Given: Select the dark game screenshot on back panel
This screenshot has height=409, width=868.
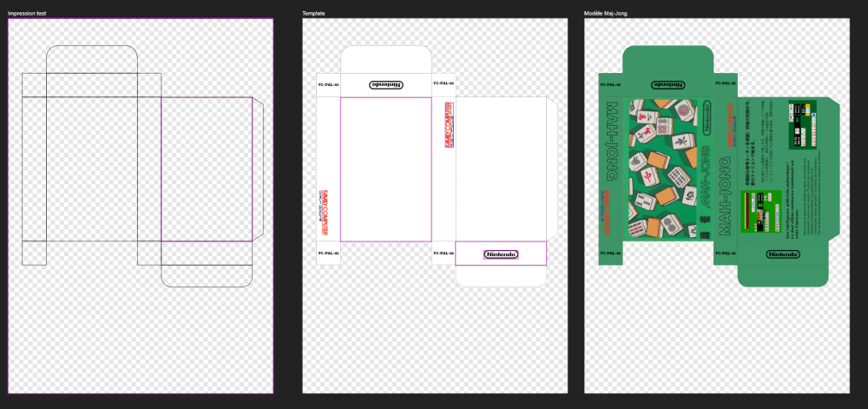Looking at the screenshot, I should [x=803, y=123].
